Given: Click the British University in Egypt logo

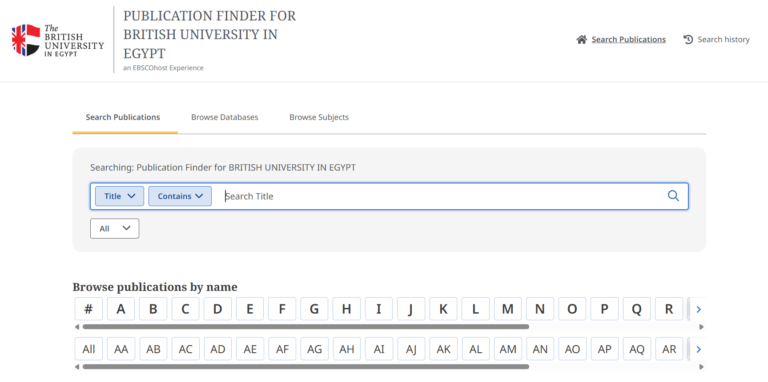Looking at the screenshot, I should click(58, 40).
